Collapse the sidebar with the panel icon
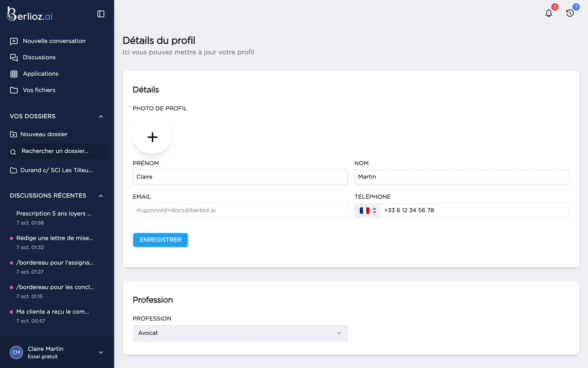The image size is (588, 368). [101, 14]
